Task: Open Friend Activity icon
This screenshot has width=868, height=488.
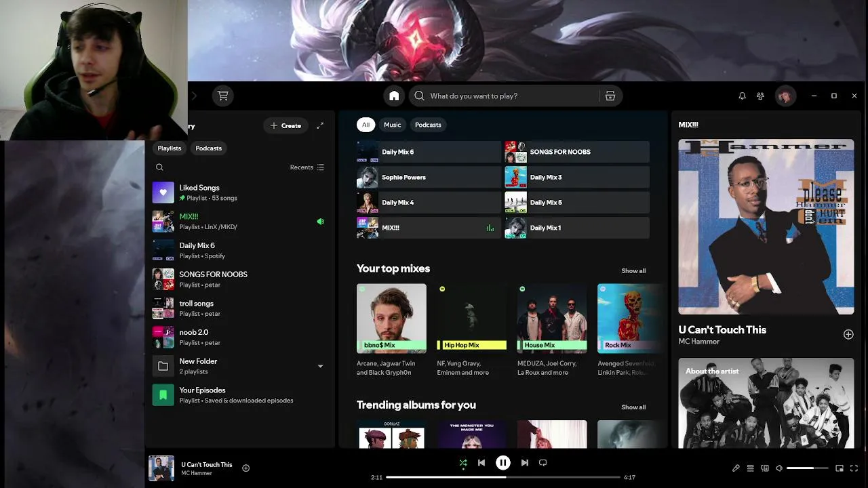Action: pyautogui.click(x=761, y=96)
